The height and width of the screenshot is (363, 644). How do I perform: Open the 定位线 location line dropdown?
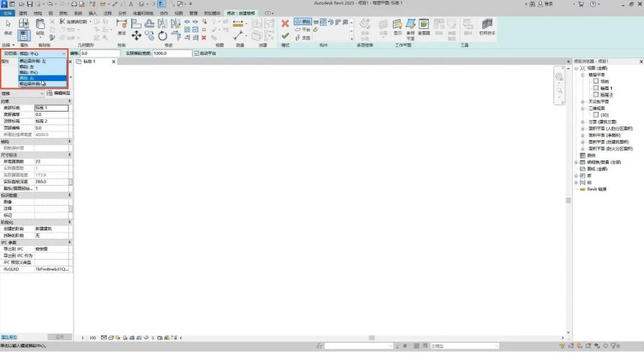click(x=42, y=54)
